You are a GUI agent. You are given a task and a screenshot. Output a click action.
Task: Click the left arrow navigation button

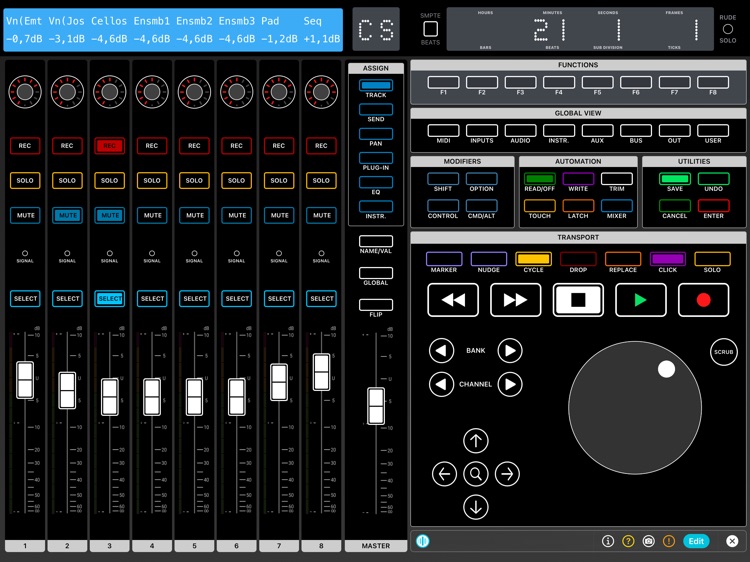tap(444, 474)
